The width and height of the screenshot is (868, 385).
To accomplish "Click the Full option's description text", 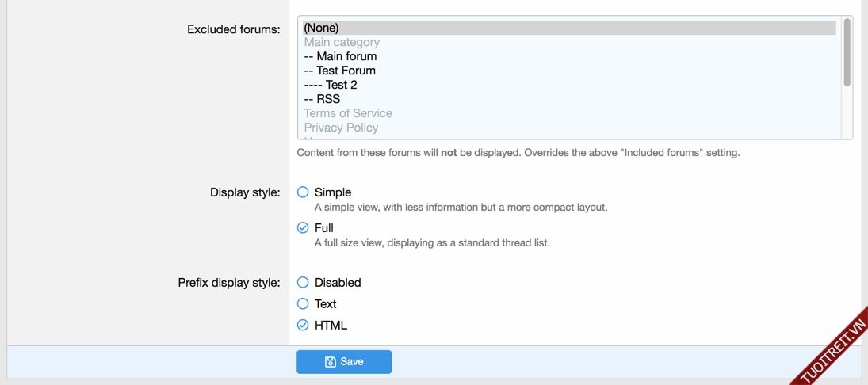I will (432, 243).
